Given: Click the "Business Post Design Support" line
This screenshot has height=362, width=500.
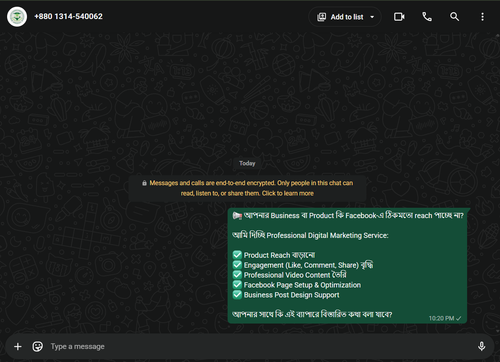Looking at the screenshot, I should (x=286, y=295).
